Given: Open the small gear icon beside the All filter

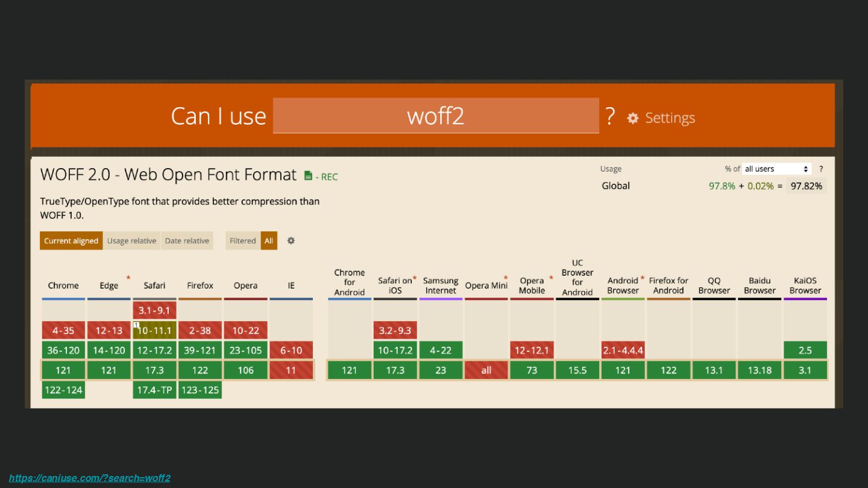Looking at the screenshot, I should click(x=291, y=240).
